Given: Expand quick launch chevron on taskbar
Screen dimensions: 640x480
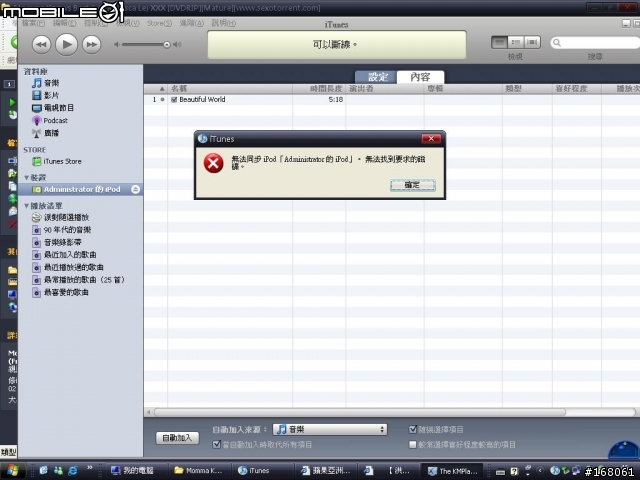Looking at the screenshot, I should [x=89, y=468].
